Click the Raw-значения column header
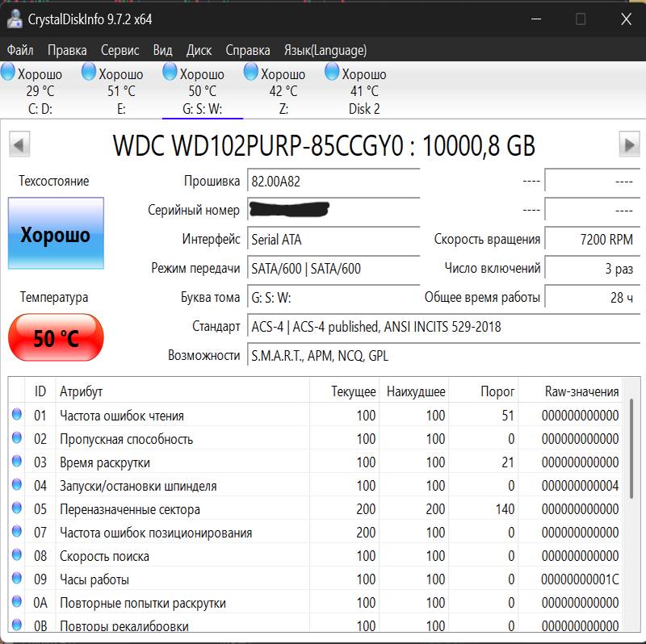 coord(581,391)
